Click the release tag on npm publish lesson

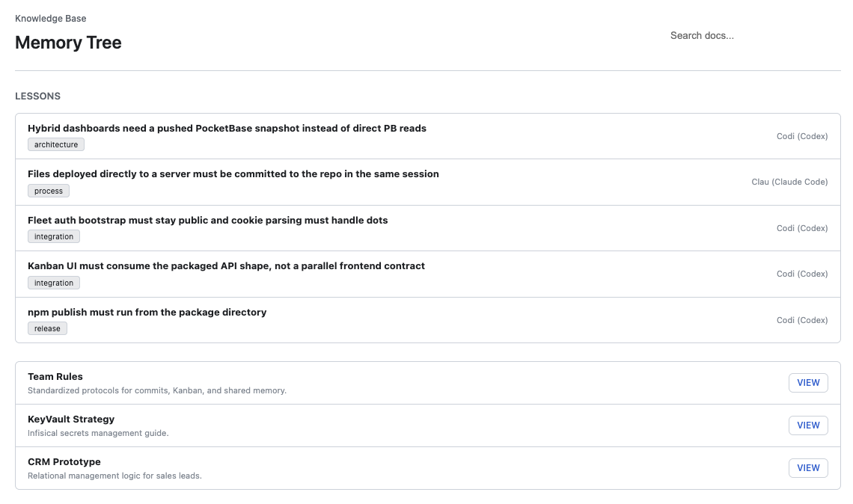click(47, 328)
